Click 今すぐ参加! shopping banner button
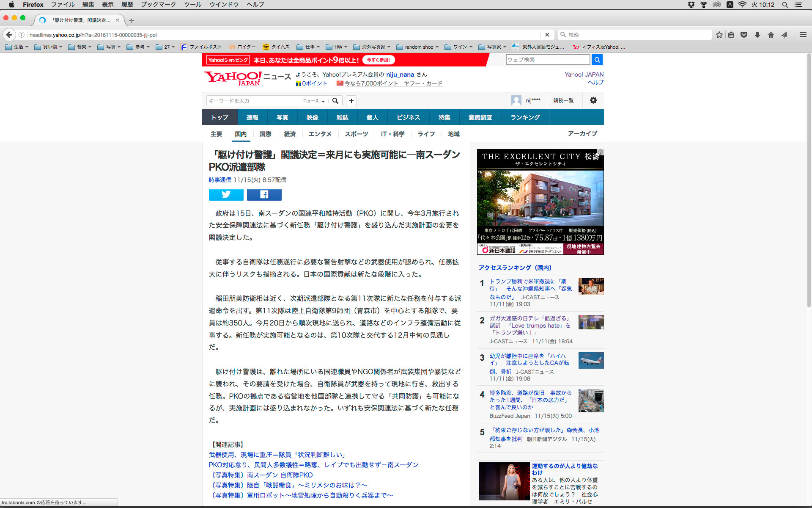This screenshot has height=508, width=812. [x=378, y=60]
